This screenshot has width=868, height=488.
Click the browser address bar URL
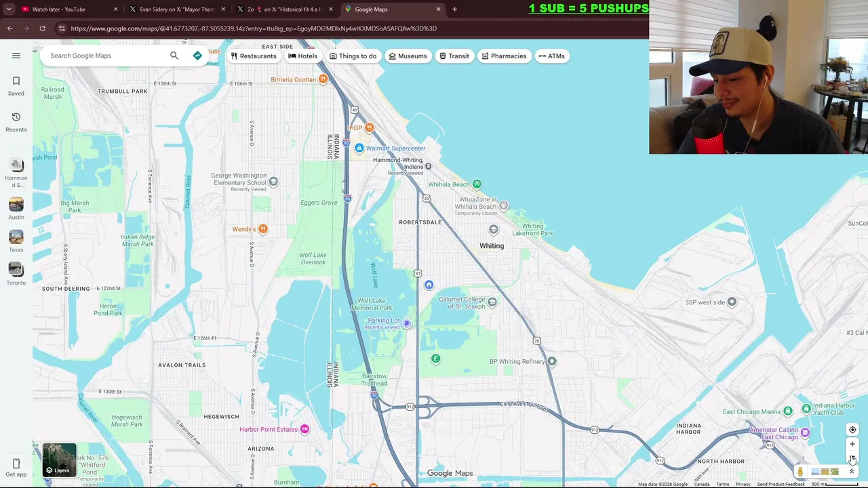click(254, 28)
